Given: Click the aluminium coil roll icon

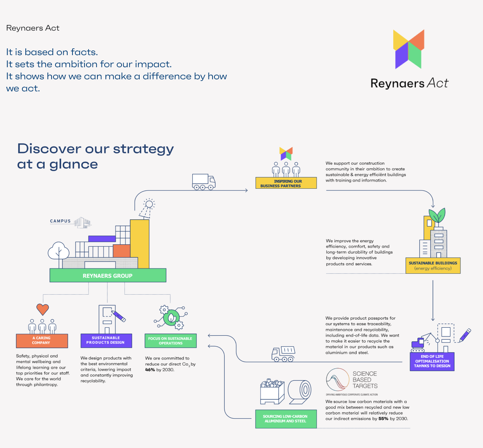Looking at the screenshot, I should click(300, 392).
